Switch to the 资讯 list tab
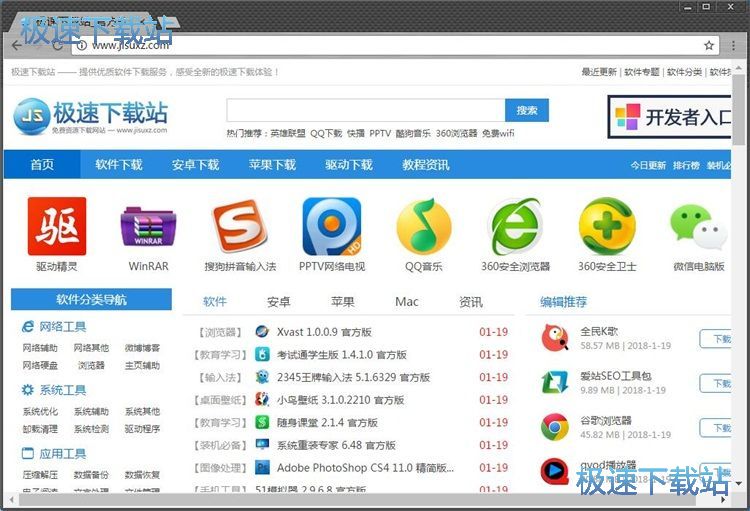The image size is (750, 511). (471, 301)
